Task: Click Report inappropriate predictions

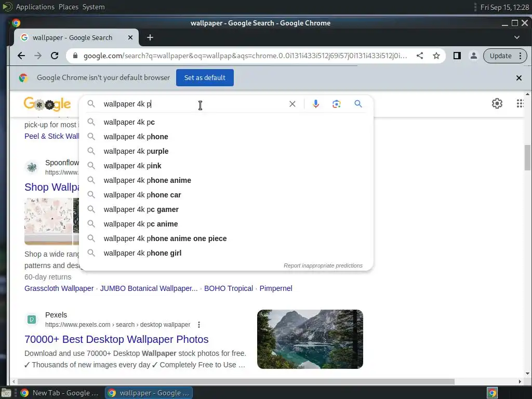Action: point(323,265)
